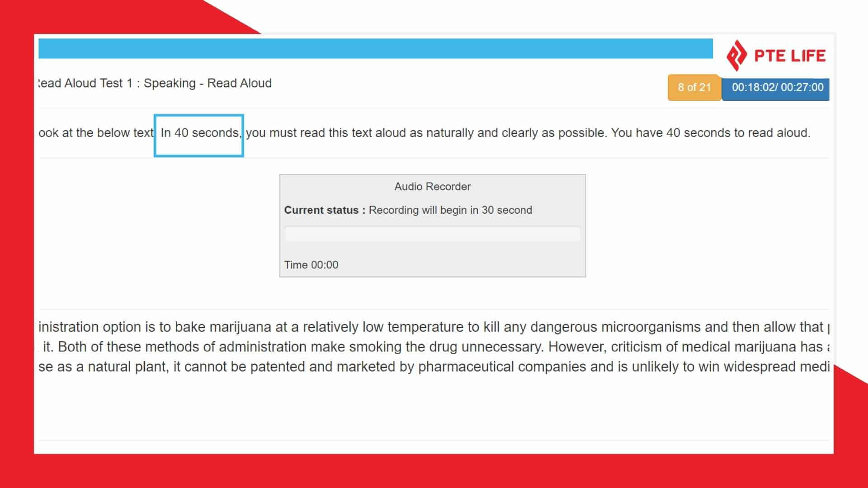The image size is (868, 488).
Task: Select the Read Aloud Test 1 title
Action: tap(155, 83)
